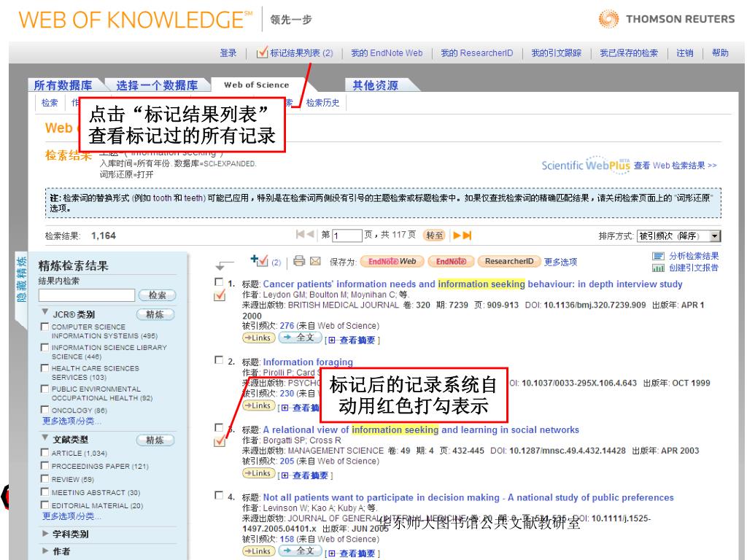This screenshot has width=747, height=560.
Task: Open the marked list icon in top navigation
Action: click(x=262, y=52)
